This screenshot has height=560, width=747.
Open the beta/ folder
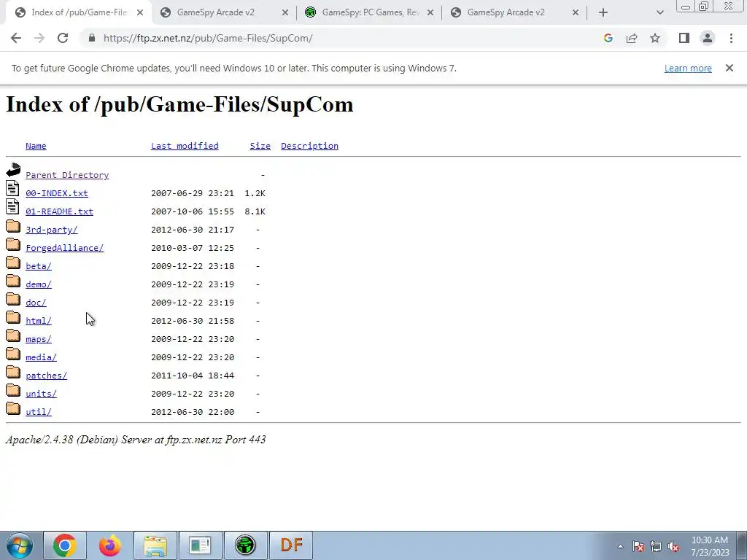coord(39,266)
